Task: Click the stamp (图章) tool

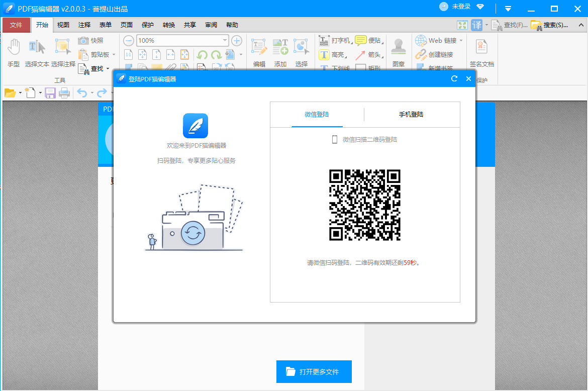Action: tap(399, 50)
